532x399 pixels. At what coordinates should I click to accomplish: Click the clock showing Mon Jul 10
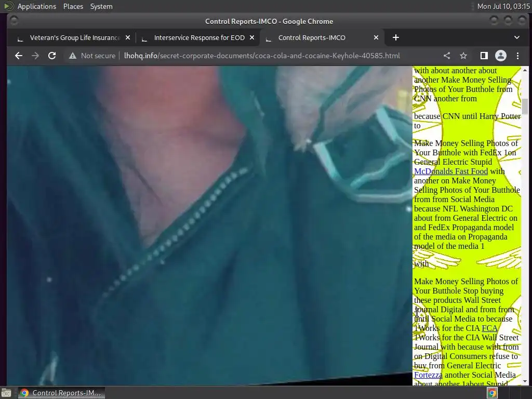(503, 6)
